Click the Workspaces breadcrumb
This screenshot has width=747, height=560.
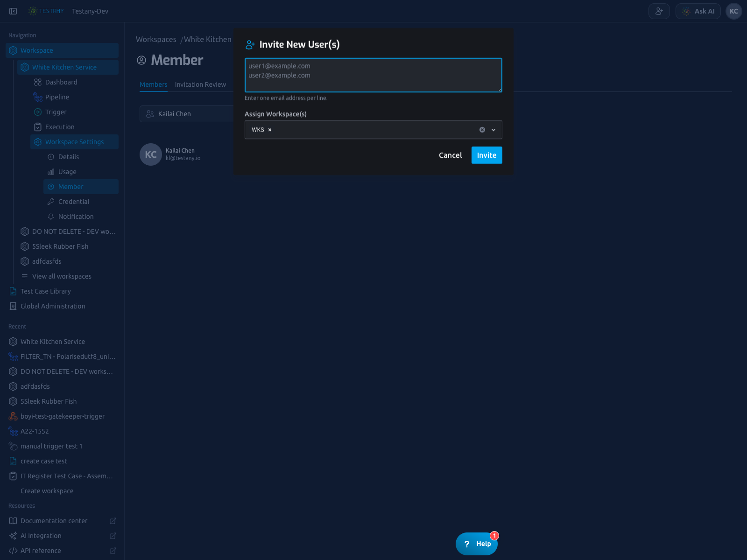[156, 39]
